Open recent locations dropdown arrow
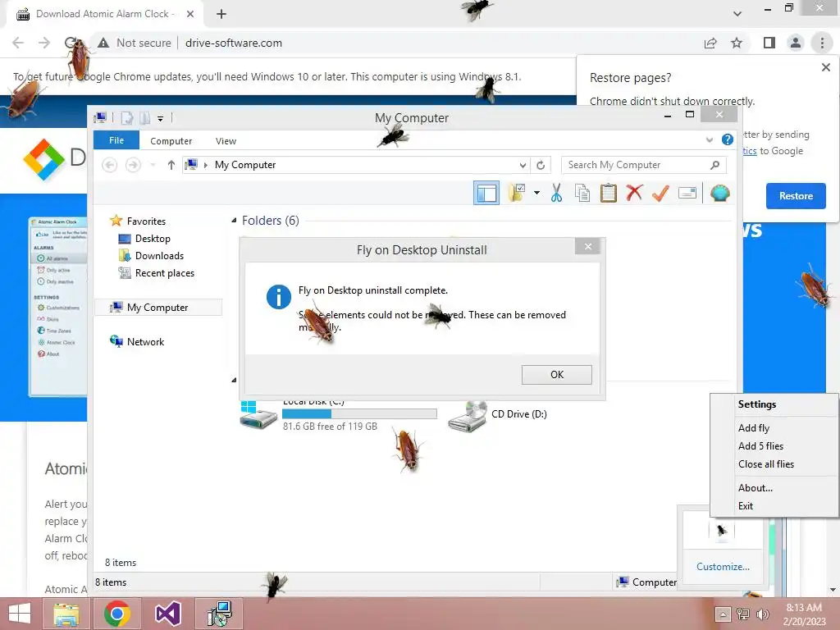The width and height of the screenshot is (840, 630). 153,165
